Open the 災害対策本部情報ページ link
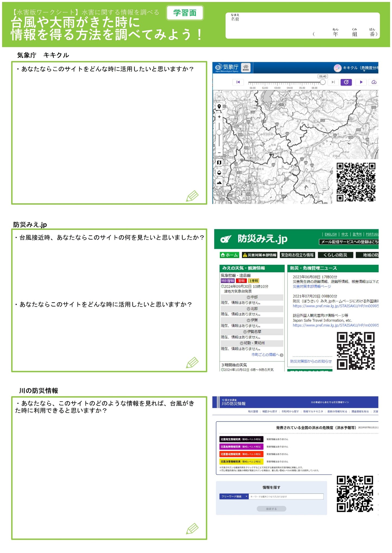 click(312, 286)
